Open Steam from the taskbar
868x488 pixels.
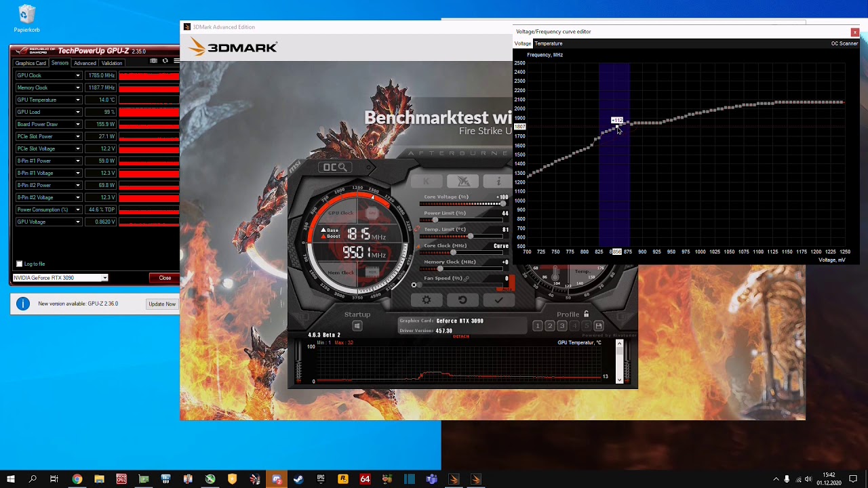click(298, 479)
